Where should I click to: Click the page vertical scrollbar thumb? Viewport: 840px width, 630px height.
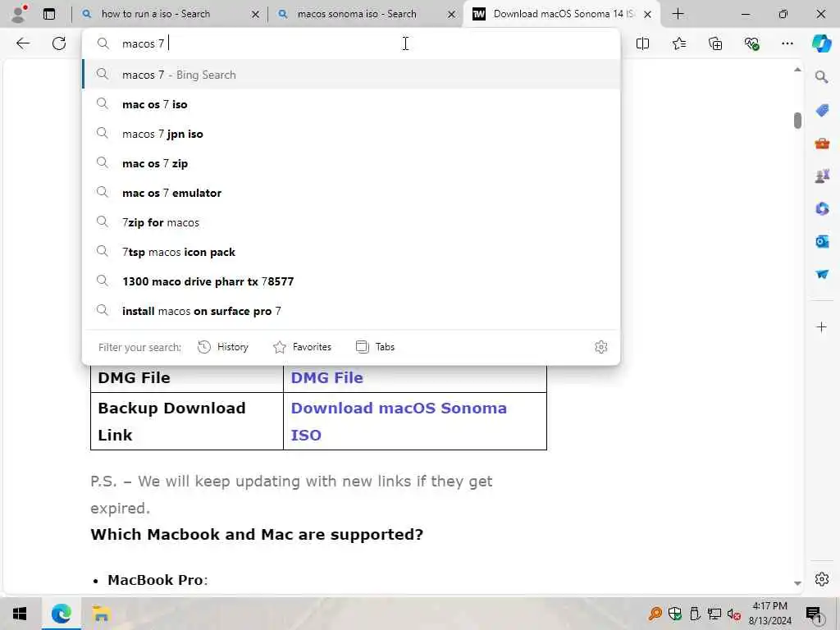pos(797,121)
